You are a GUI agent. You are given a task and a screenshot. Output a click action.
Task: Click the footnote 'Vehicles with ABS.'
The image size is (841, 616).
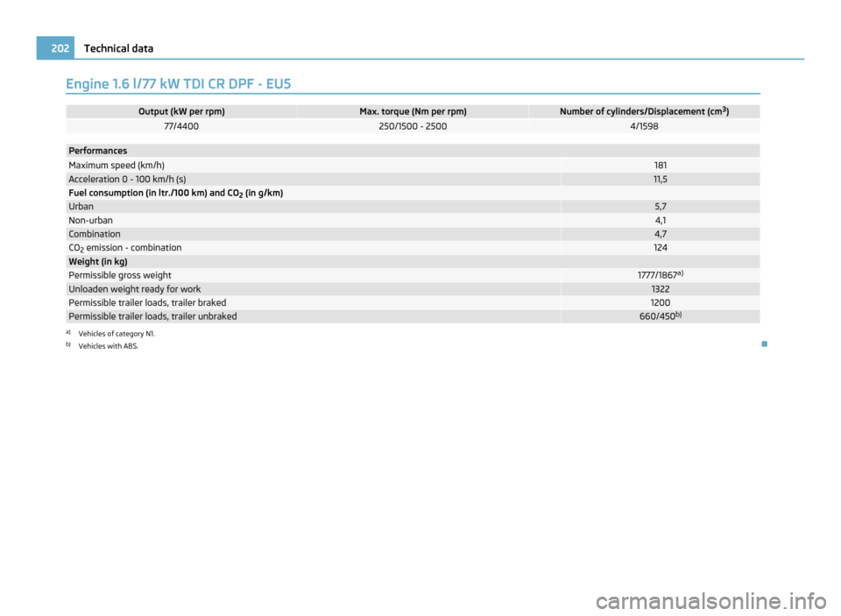pyautogui.click(x=109, y=346)
